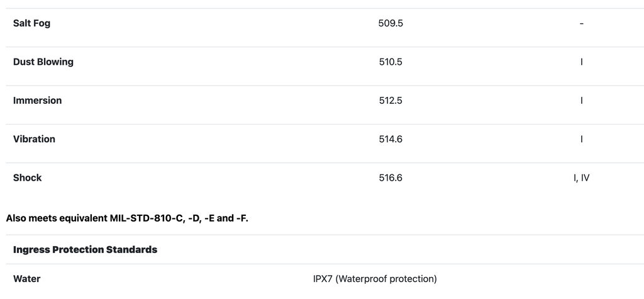
Task: Select the 509.5 method value
Action: [x=390, y=23]
